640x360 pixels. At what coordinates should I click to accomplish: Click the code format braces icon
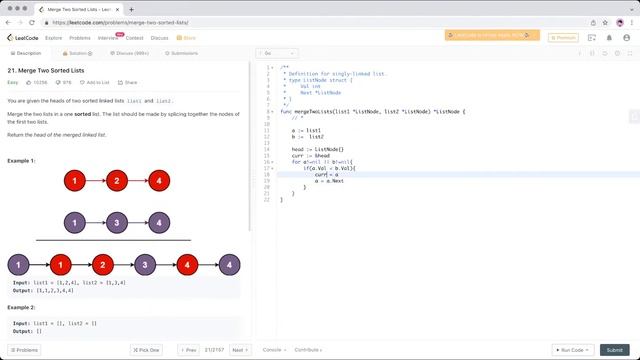(592, 53)
